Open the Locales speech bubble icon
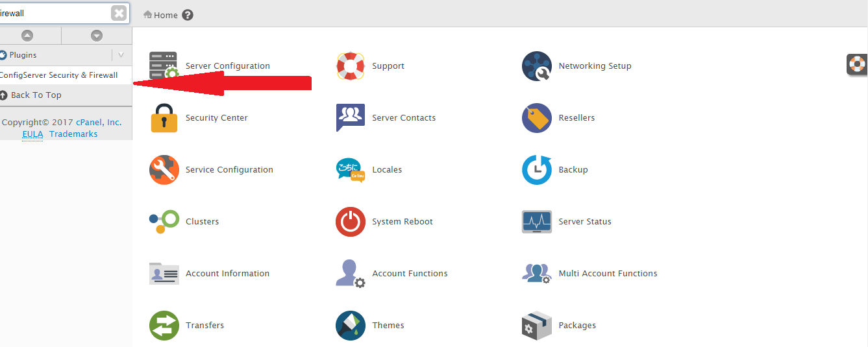Screen dimensions: 868x347 point(351,170)
